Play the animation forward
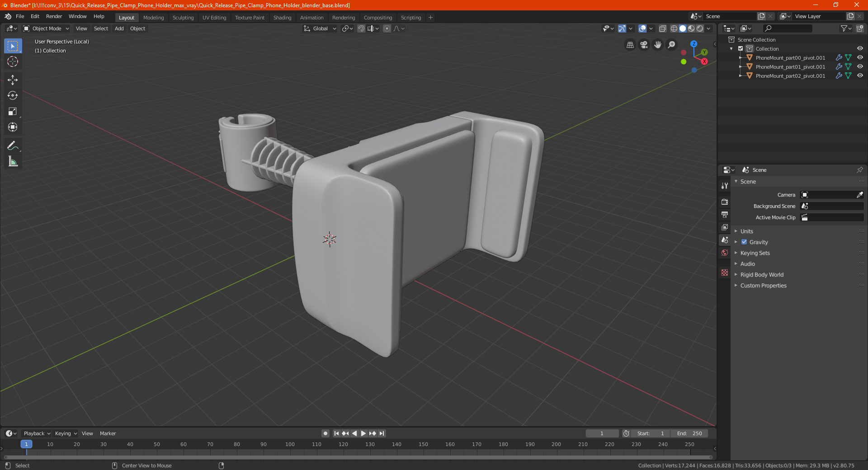The image size is (868, 470). tap(363, 433)
